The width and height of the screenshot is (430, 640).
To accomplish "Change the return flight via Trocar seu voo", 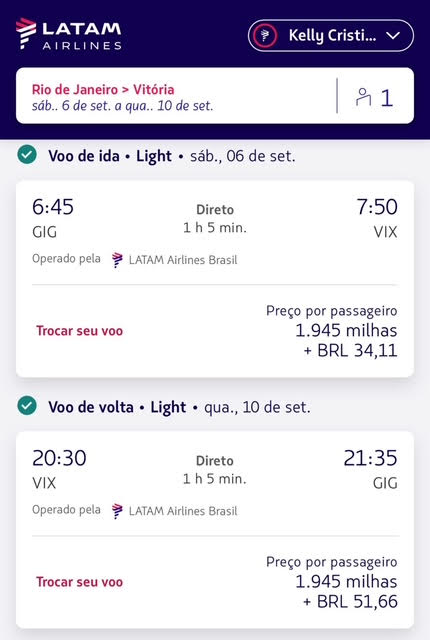I will coord(80,582).
